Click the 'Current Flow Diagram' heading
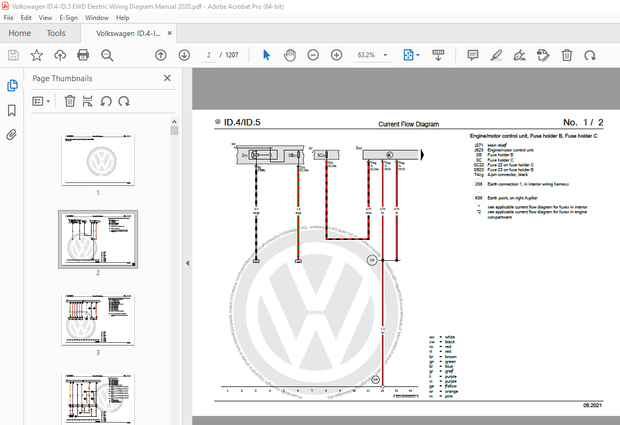Viewport: 620px width, 425px height. click(408, 124)
